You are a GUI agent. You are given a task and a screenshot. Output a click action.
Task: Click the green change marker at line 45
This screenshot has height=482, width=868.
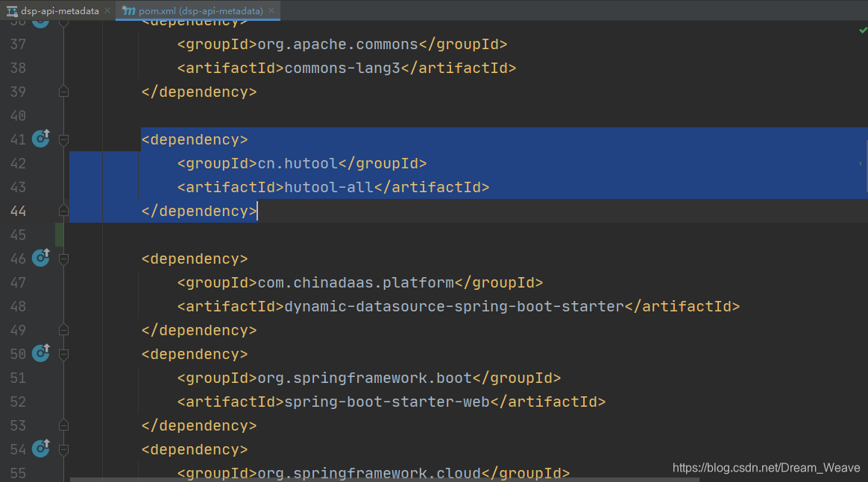tap(60, 235)
